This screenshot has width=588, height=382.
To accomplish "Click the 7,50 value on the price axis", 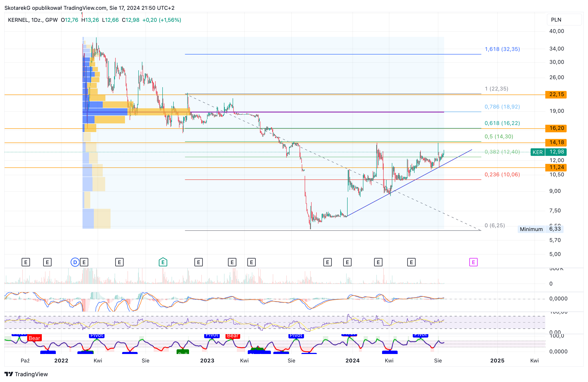I will [x=555, y=211].
